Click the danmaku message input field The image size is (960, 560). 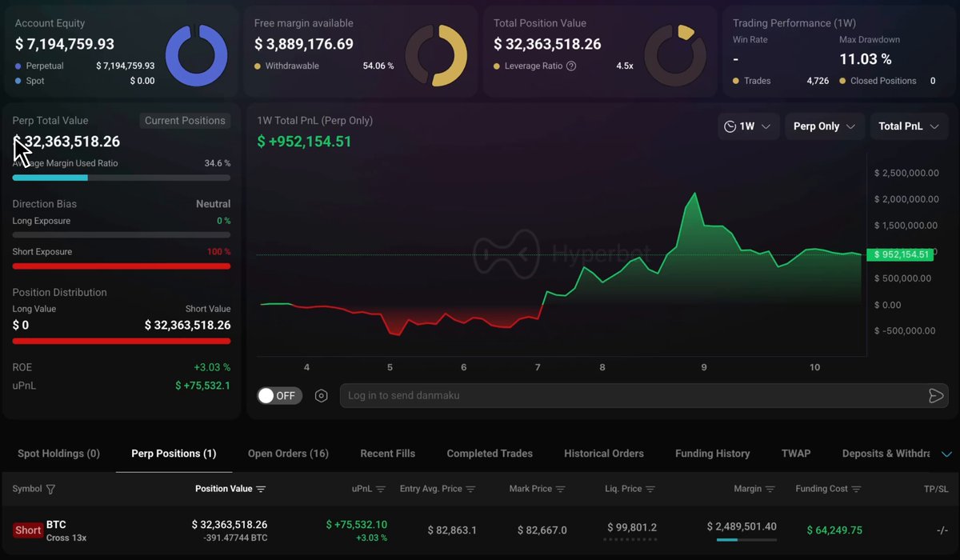coord(632,395)
